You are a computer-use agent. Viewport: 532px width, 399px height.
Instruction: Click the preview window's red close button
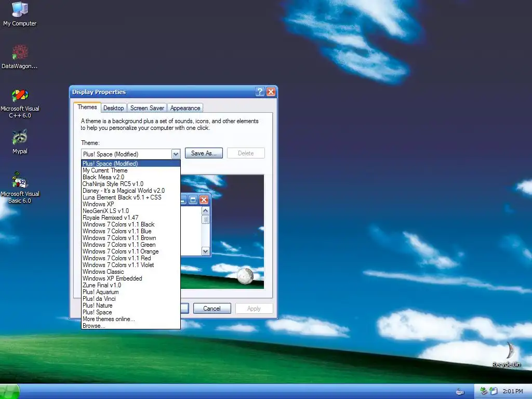(204, 200)
